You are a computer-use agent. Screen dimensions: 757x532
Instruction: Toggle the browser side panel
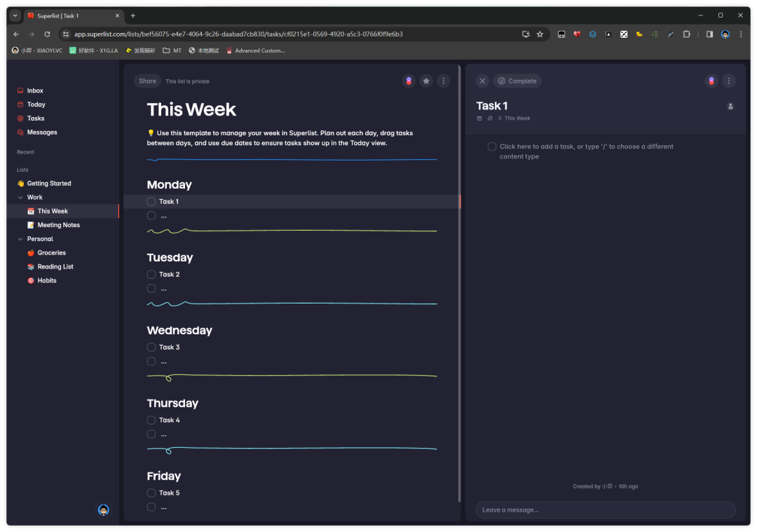click(709, 34)
